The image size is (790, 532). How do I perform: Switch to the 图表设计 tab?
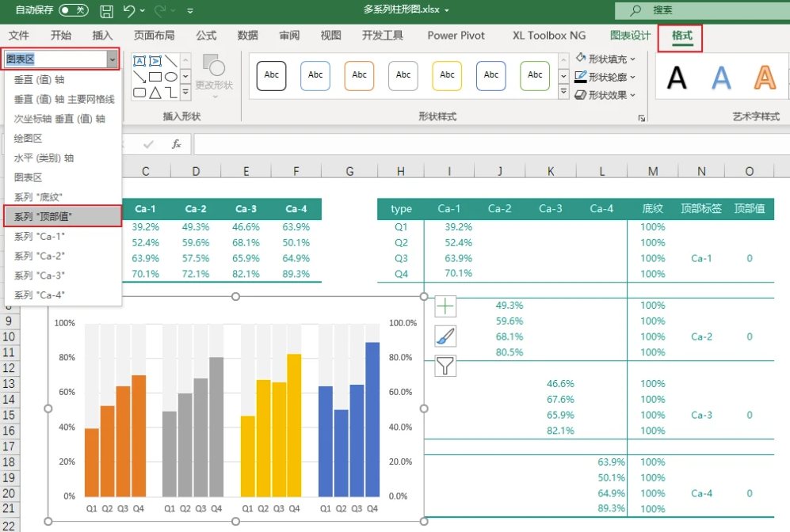tap(630, 36)
